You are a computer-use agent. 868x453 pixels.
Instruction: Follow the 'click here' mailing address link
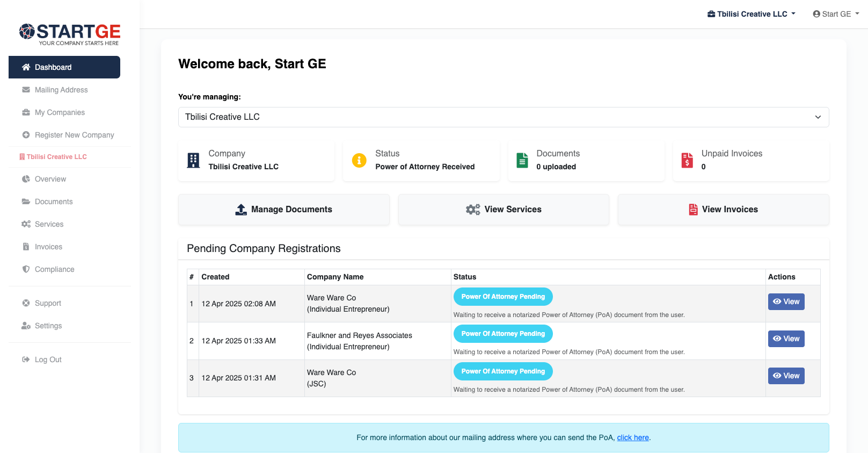tap(633, 437)
